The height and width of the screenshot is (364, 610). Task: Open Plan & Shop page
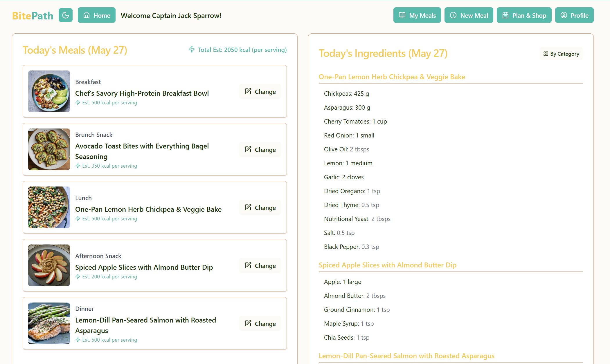tap(524, 15)
